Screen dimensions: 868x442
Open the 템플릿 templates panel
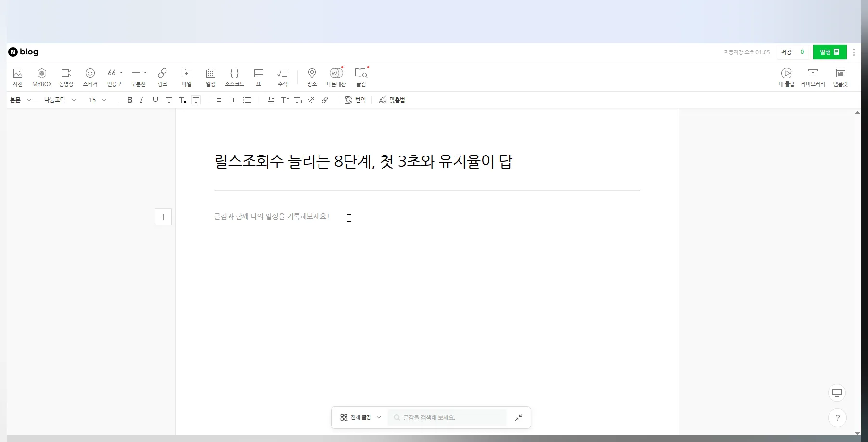click(841, 77)
